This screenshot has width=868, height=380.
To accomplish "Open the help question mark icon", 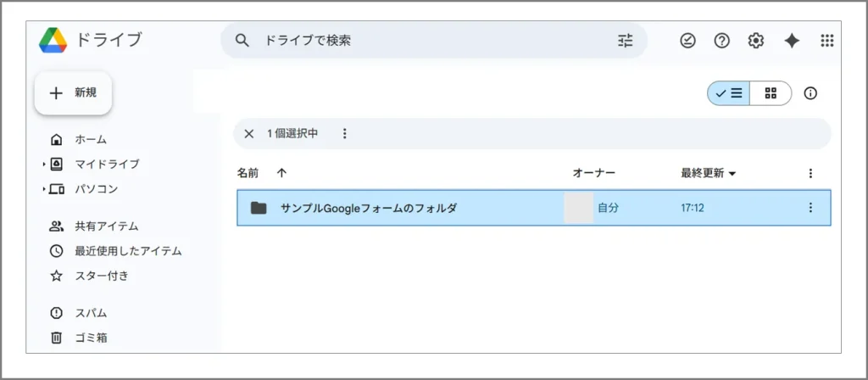I will [721, 41].
